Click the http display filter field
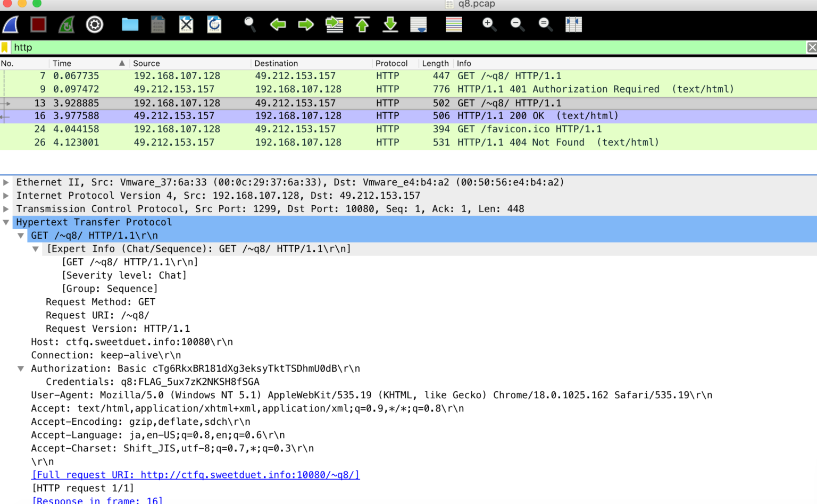The image size is (817, 504). click(x=213, y=47)
